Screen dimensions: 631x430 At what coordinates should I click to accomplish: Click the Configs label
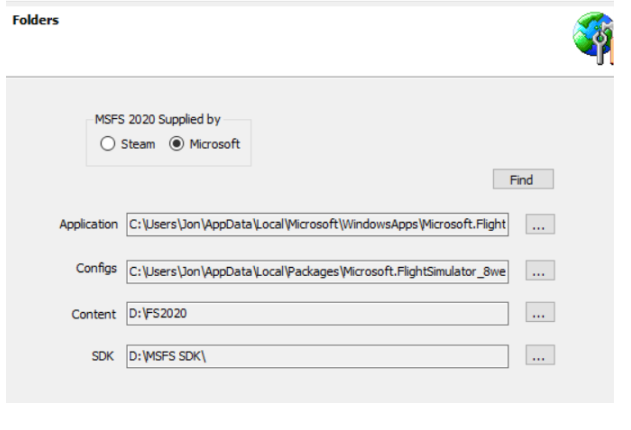click(97, 268)
